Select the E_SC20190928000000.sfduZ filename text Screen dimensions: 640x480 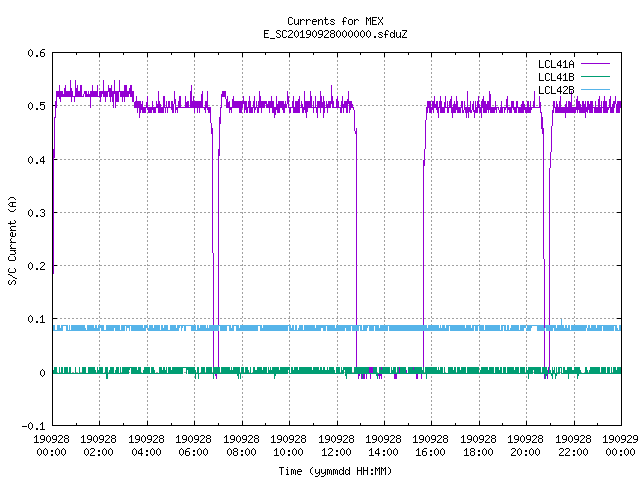[335, 34]
